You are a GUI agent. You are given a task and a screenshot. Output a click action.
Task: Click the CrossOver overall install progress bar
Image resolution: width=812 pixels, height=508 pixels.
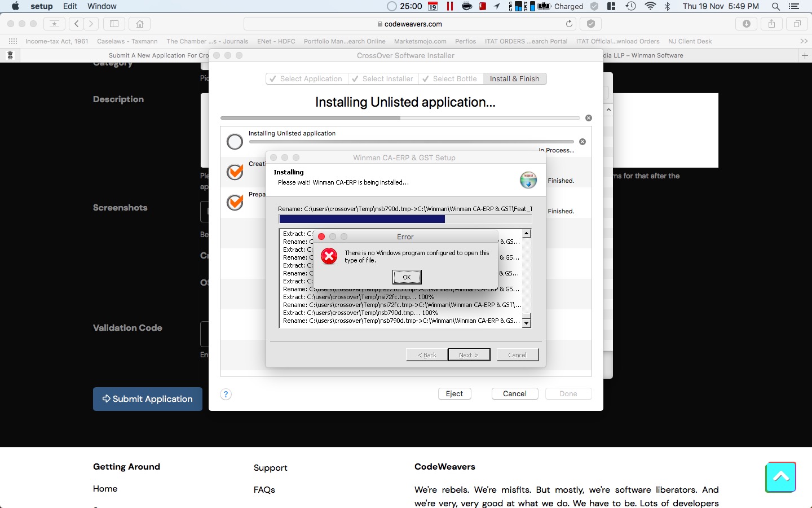400,118
